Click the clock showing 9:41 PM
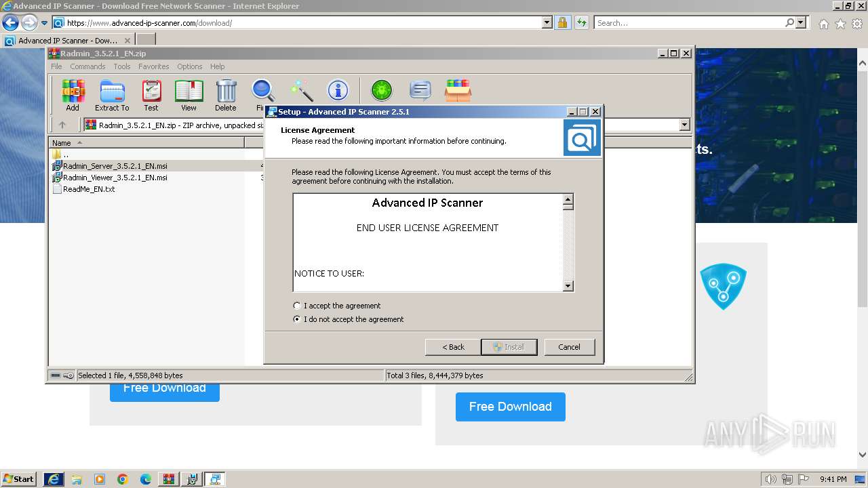 [833, 479]
